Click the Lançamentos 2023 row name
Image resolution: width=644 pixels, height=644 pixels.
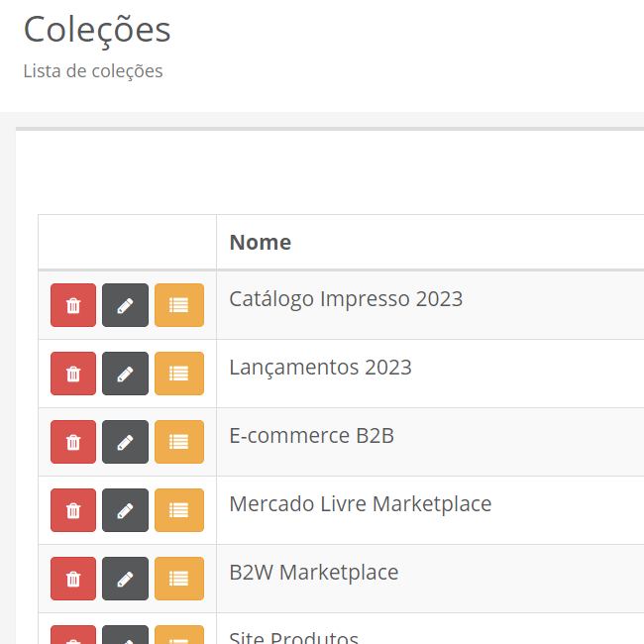320,368
